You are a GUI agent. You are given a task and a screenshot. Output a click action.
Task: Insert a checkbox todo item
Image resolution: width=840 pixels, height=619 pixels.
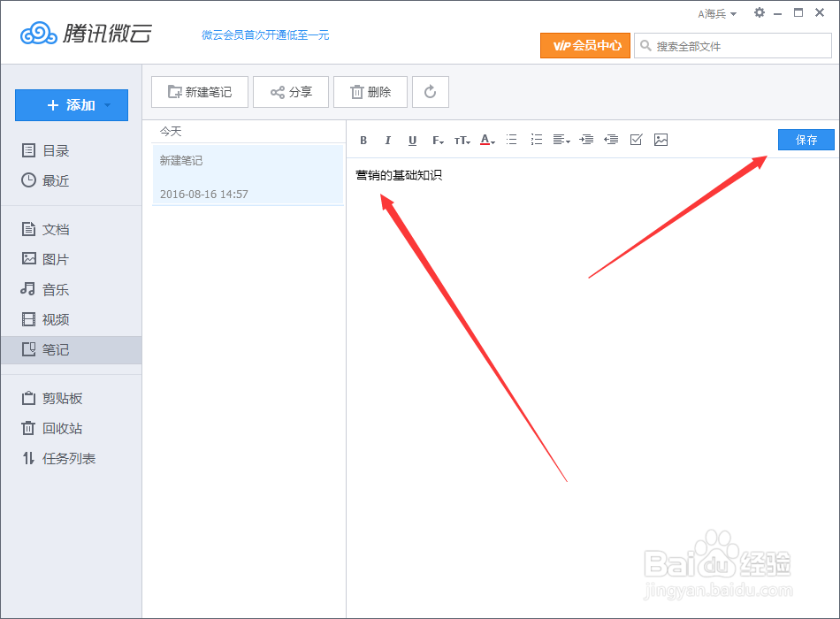tap(636, 139)
